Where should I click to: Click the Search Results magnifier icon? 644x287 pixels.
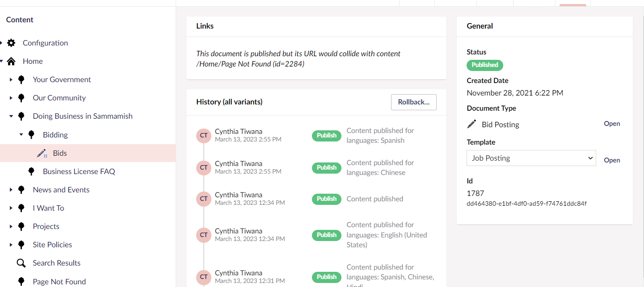(x=21, y=263)
